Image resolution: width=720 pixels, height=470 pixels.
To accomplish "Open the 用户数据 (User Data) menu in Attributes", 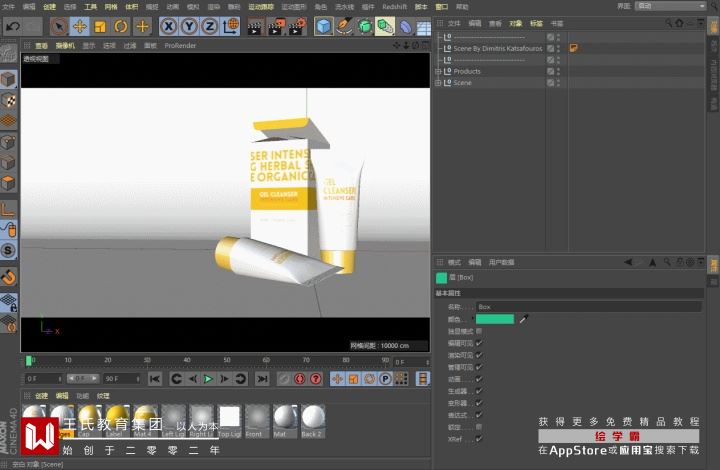I will pos(501,262).
